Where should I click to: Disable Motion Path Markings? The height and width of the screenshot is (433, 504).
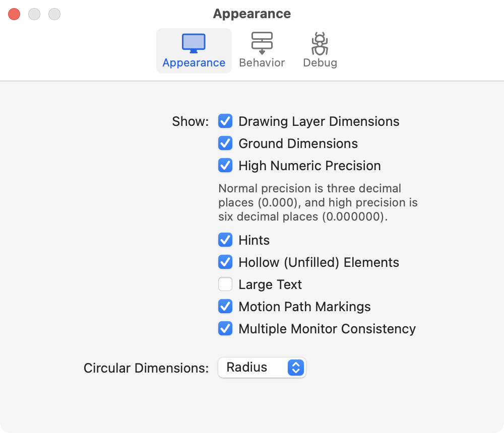point(225,306)
